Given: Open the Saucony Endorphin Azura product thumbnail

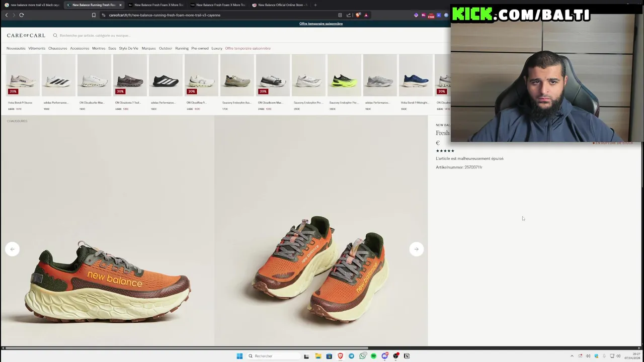Looking at the screenshot, I should pyautogui.click(x=237, y=75).
